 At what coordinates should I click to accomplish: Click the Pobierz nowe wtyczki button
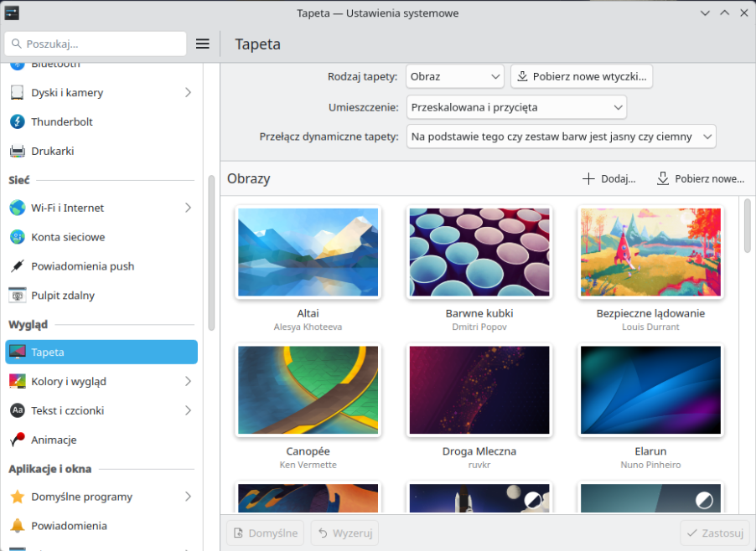click(581, 76)
